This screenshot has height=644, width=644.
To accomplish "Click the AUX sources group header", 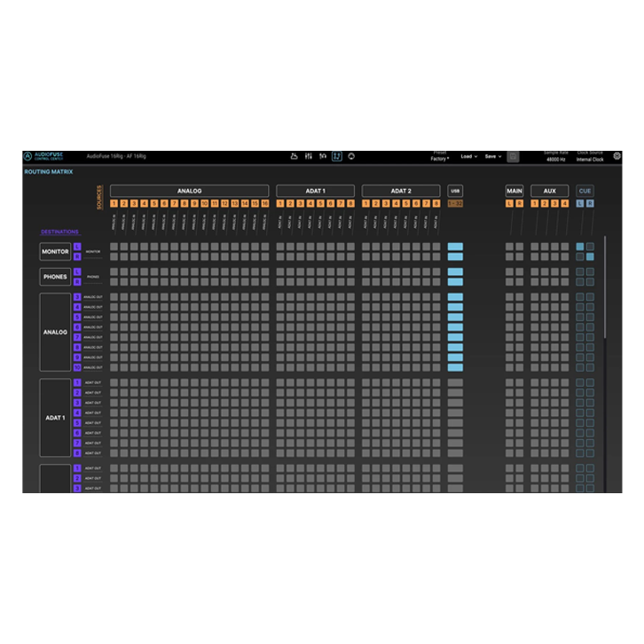I will pyautogui.click(x=550, y=191).
